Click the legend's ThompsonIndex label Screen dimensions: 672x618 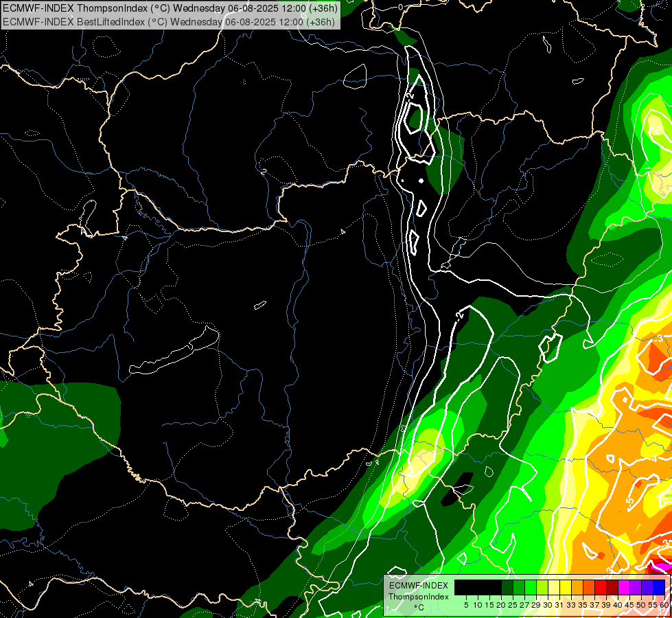419,597
